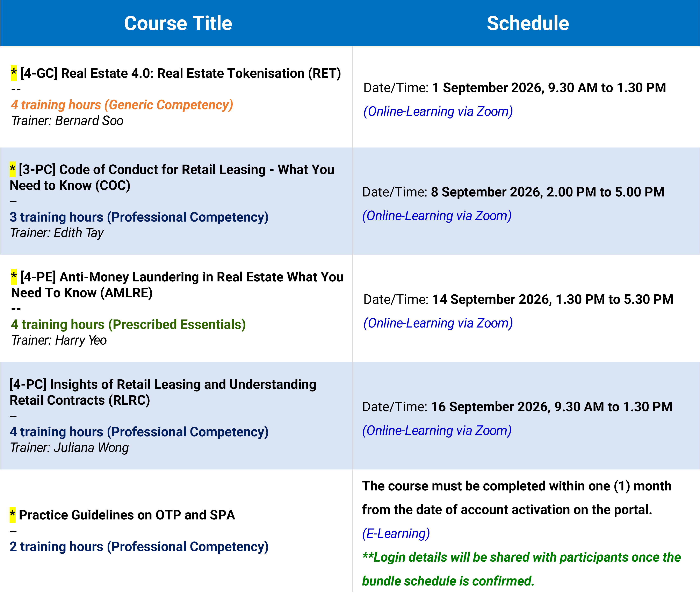Screen dimensions: 700x597
Task: Click green 4 training hours Prescribed Essentials text
Action: tap(128, 324)
